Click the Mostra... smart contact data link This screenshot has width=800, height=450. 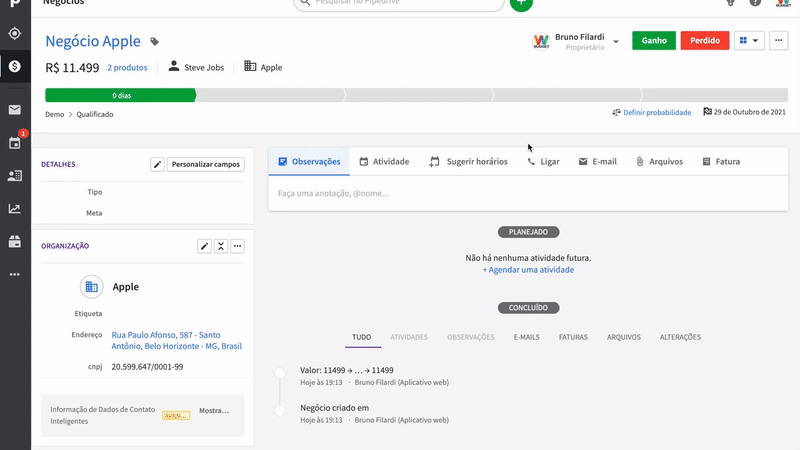pos(214,410)
